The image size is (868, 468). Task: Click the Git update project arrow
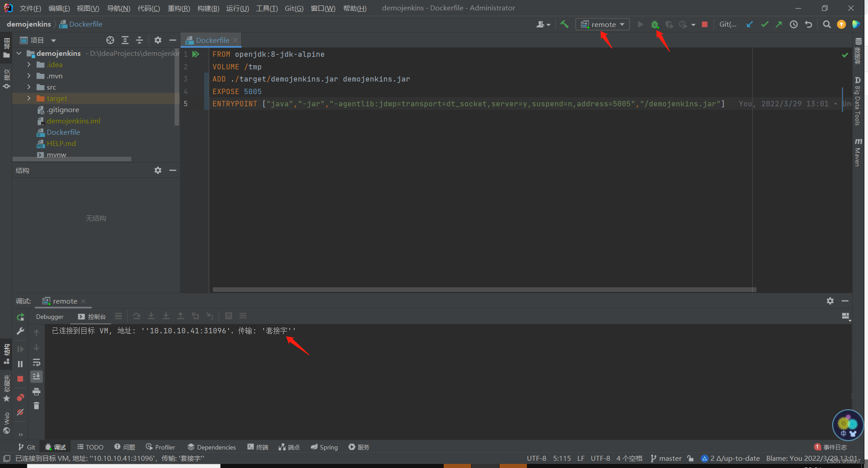coord(750,24)
